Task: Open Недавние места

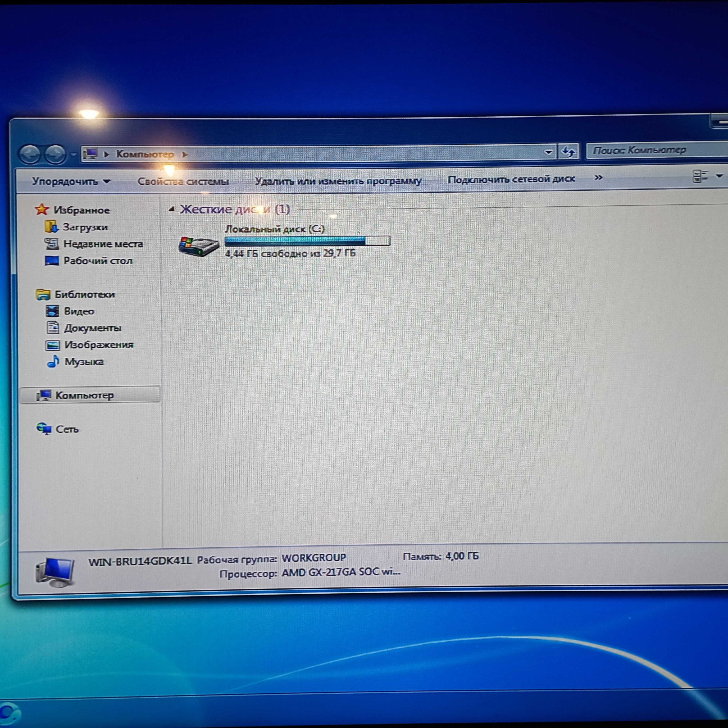Action: pyautogui.click(x=103, y=244)
